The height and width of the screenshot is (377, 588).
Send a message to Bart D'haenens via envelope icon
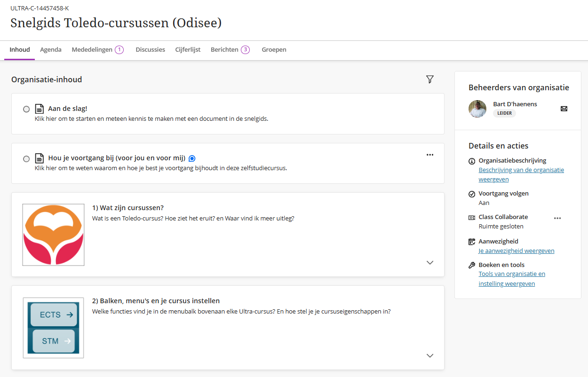click(564, 109)
